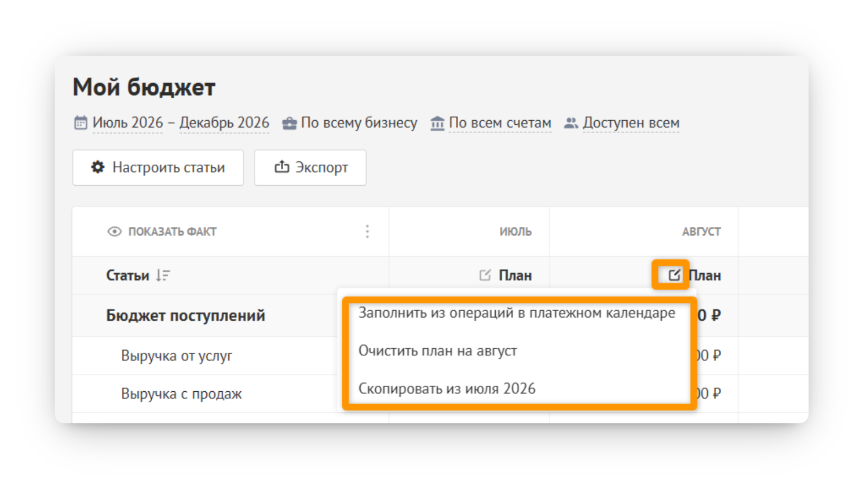Screen dimensions: 868x491
Task: Click the ИЮЛЬ column header
Action: click(x=515, y=232)
